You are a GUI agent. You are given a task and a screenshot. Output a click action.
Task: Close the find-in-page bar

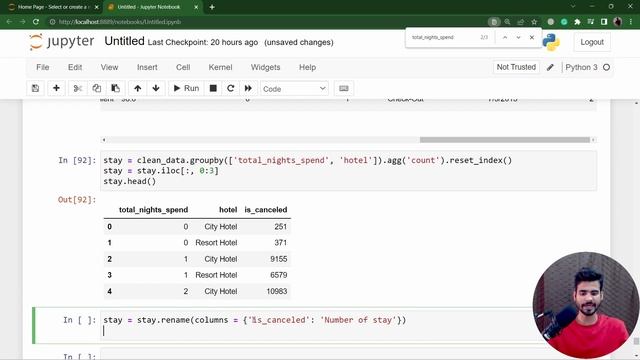pos(532,37)
